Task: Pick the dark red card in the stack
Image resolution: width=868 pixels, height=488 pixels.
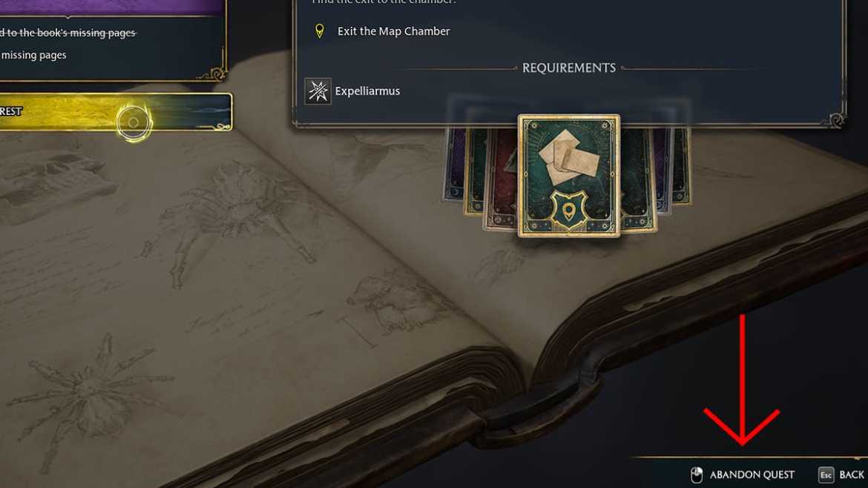Action: click(501, 178)
